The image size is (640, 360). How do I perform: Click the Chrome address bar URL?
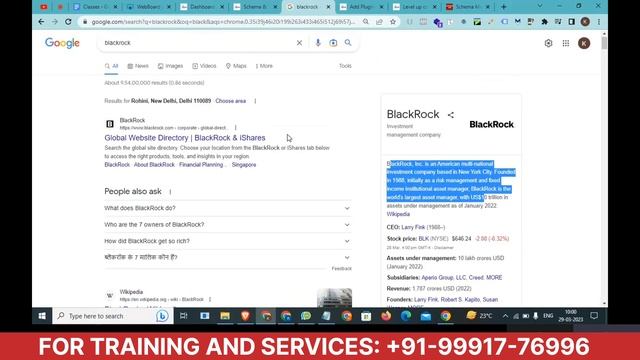click(x=223, y=22)
